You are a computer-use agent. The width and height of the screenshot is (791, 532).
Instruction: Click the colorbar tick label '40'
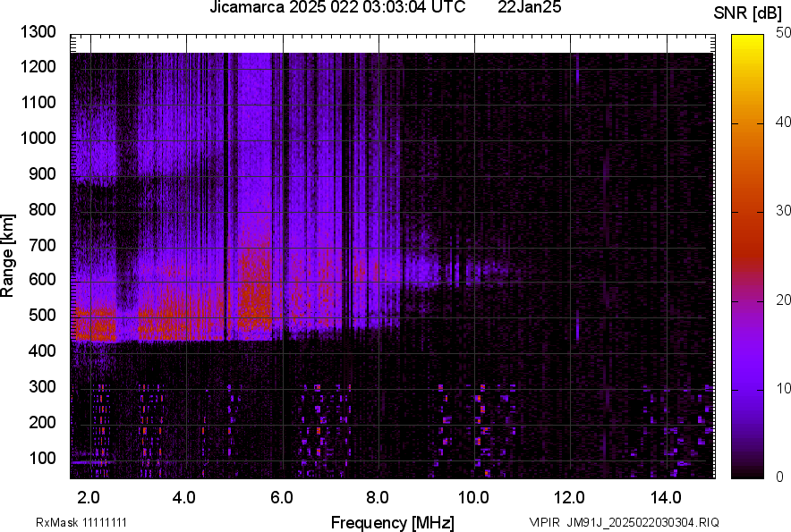pos(784,122)
